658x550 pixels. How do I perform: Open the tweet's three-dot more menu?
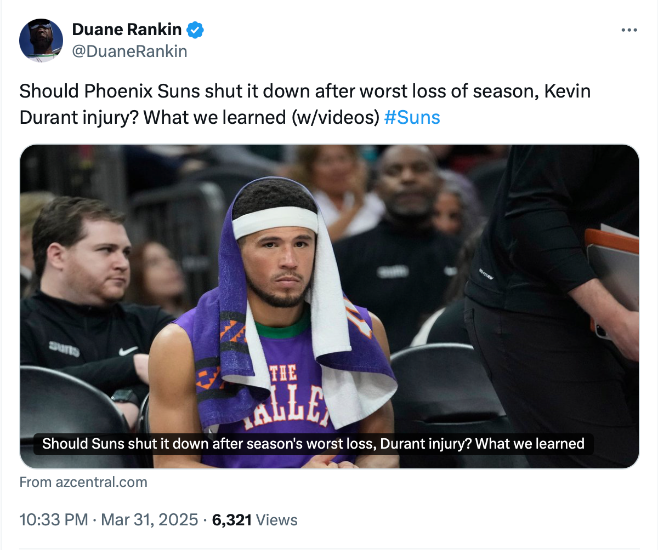pos(629,30)
